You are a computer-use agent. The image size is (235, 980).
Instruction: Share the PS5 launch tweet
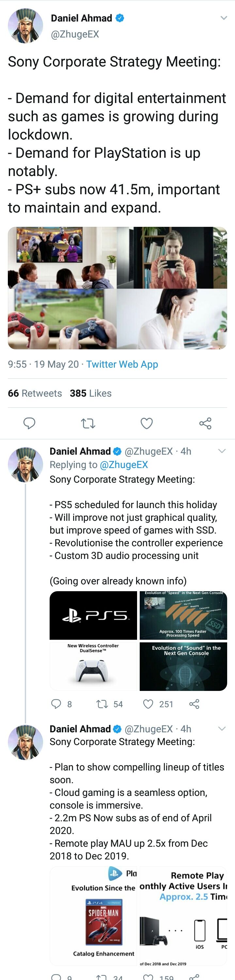coord(194,704)
